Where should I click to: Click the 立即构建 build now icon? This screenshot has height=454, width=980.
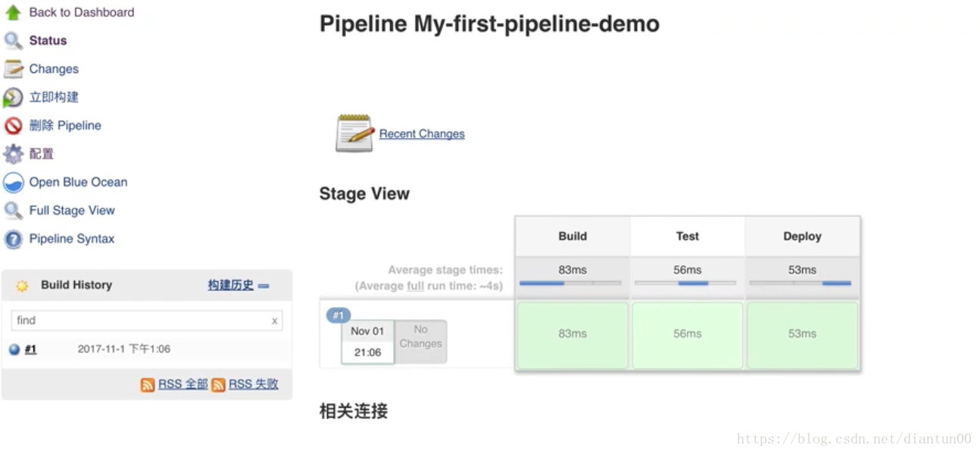(x=13, y=97)
